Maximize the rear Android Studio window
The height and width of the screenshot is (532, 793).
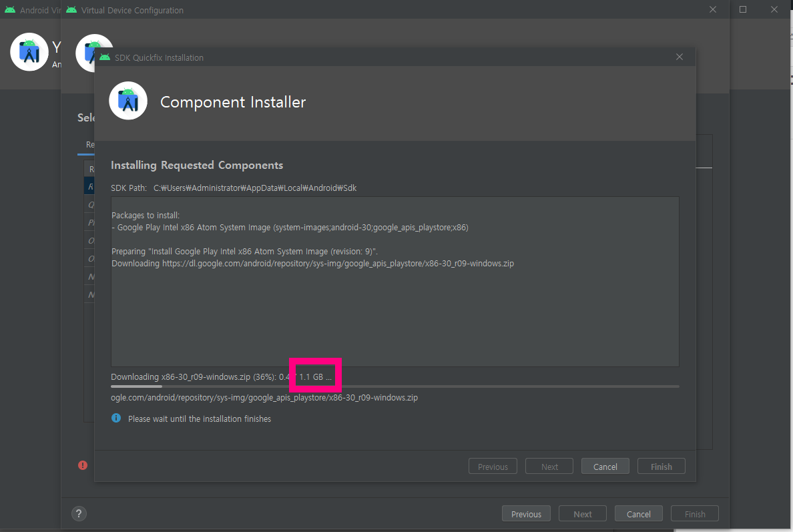[743, 9]
